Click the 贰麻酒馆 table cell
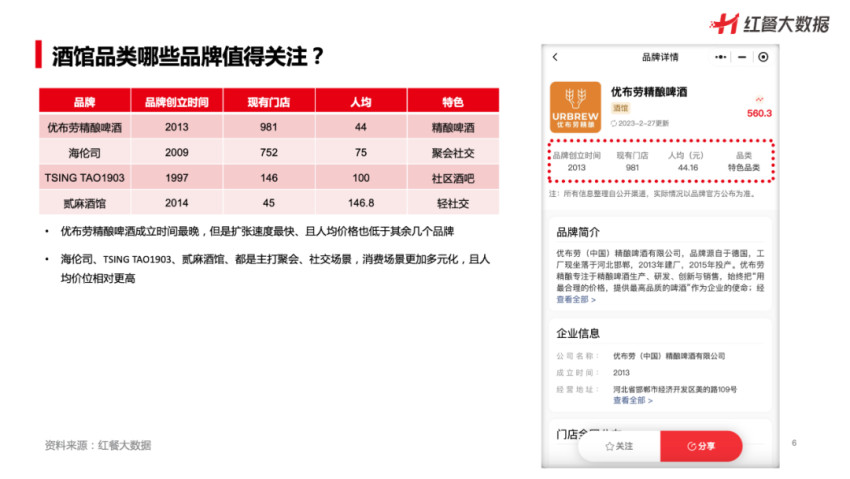Viewport: 850px width, 479px height. tap(85, 203)
